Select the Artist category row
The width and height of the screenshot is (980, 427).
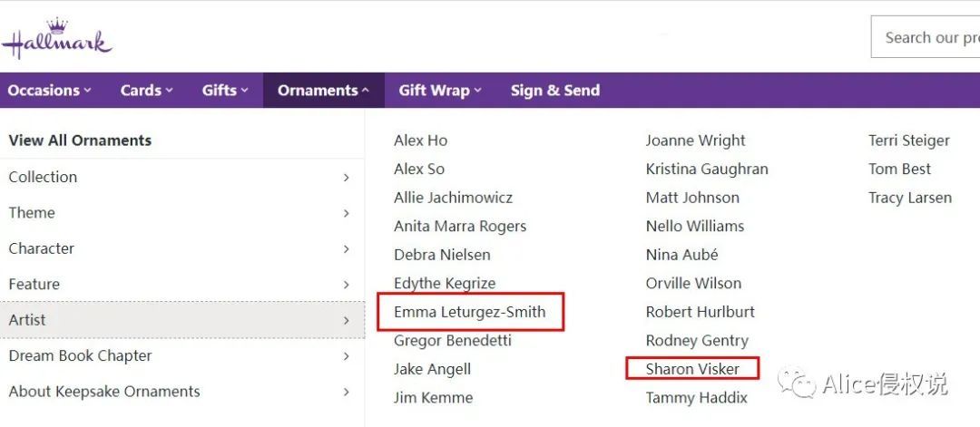pos(181,320)
